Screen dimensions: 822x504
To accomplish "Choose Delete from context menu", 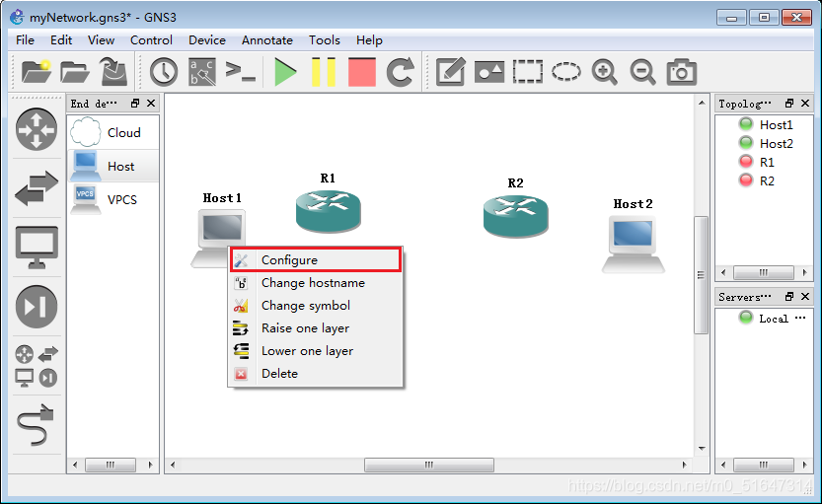I will point(315,374).
